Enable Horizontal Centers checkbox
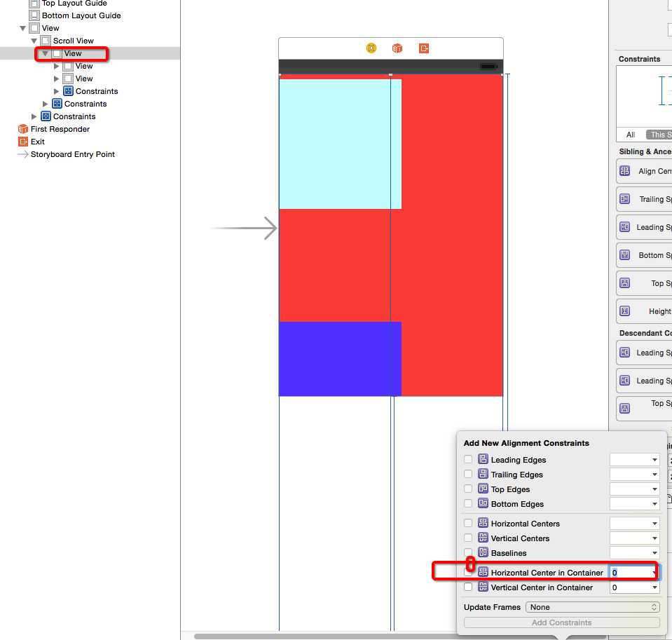The image size is (672, 640). (x=468, y=523)
